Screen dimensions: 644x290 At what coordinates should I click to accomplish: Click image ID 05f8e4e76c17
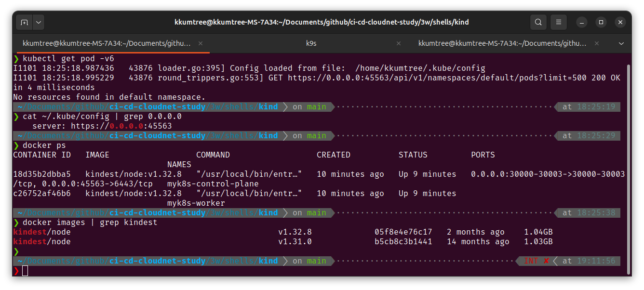[403, 232]
